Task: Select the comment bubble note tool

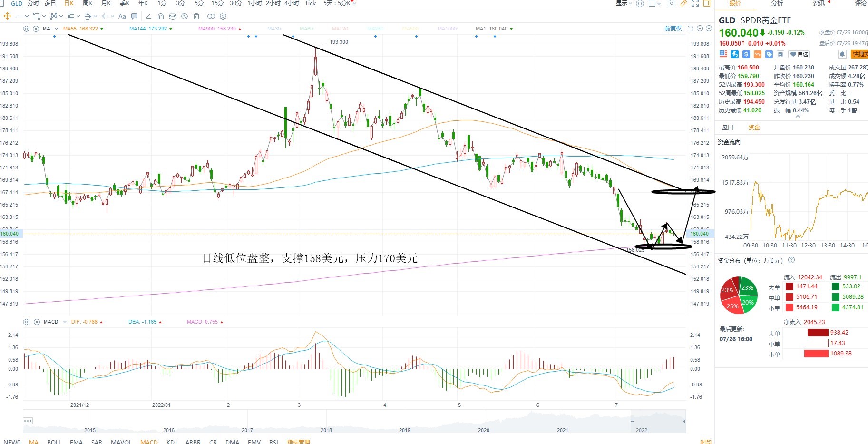Action: point(134,16)
